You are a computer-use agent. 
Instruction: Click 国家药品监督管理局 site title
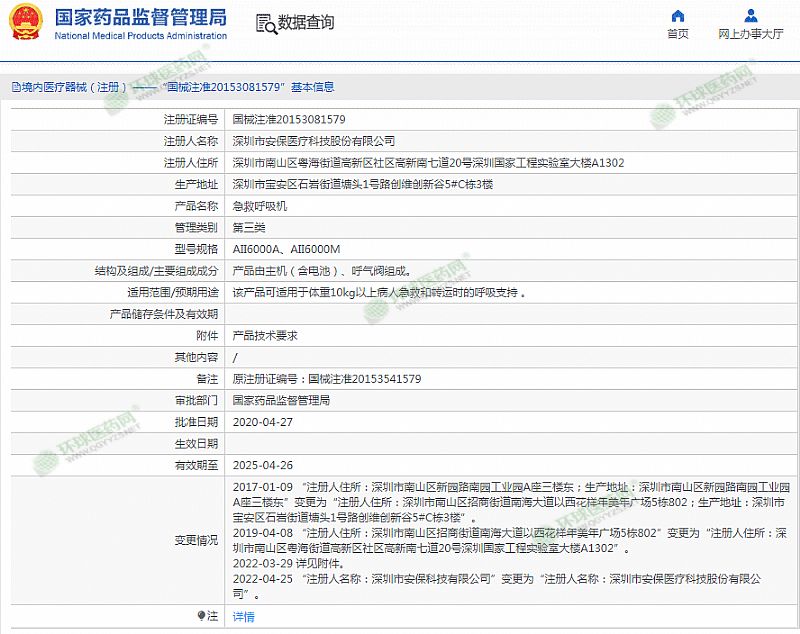[x=140, y=18]
